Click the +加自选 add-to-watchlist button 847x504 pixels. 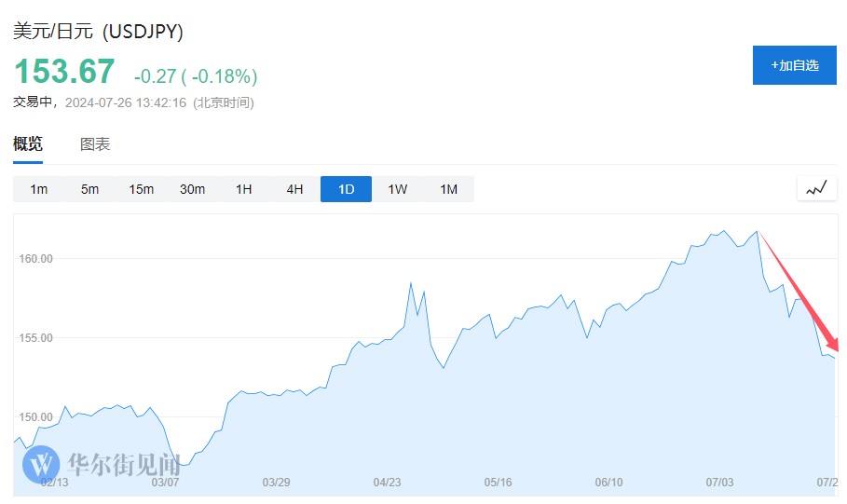tap(794, 65)
